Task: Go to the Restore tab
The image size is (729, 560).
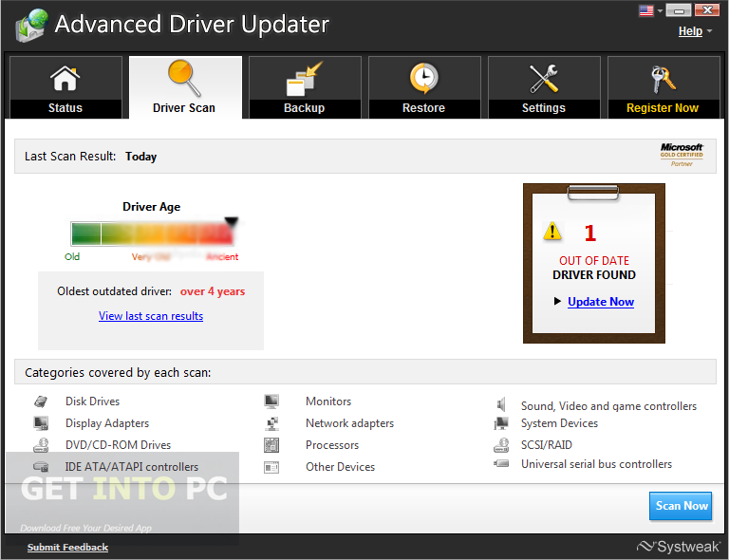Action: pyautogui.click(x=424, y=87)
